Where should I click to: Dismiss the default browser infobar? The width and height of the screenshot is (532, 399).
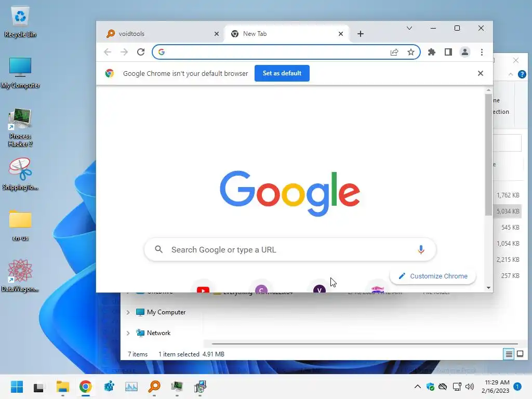point(481,73)
